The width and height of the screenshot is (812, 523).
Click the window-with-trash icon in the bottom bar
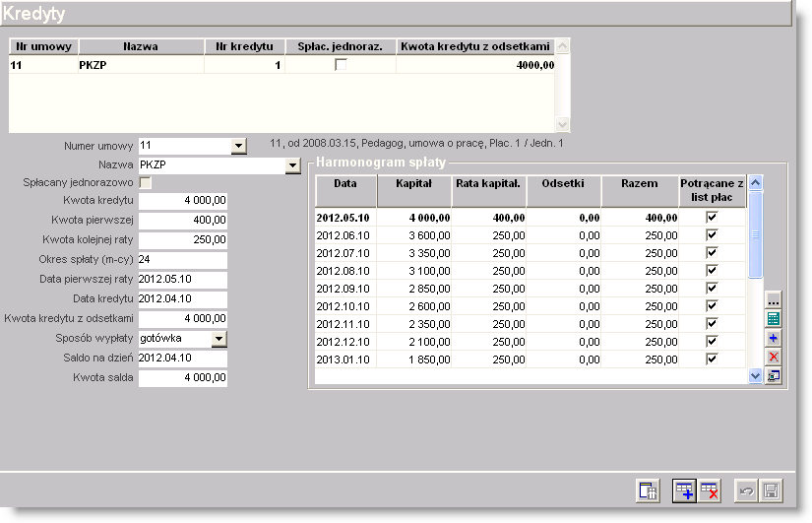pyautogui.click(x=648, y=490)
